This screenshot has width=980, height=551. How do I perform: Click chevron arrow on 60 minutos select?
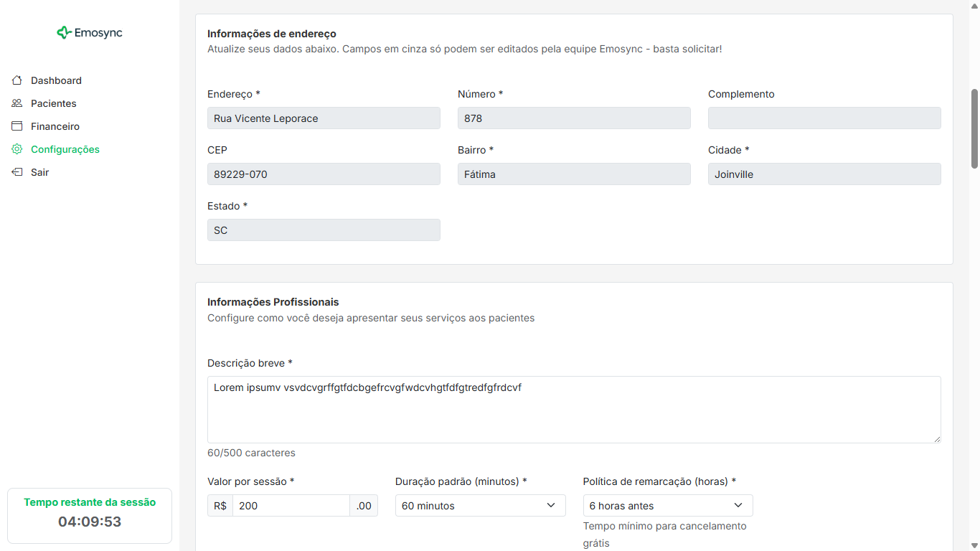(551, 506)
